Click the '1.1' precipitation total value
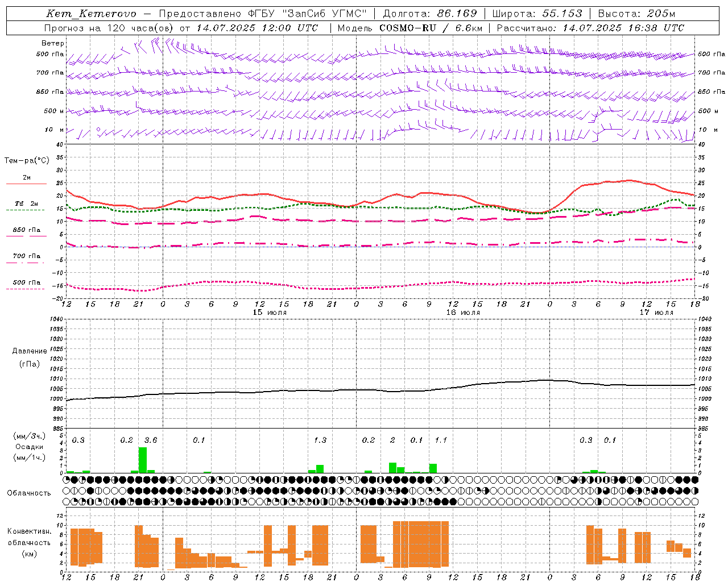The height and width of the screenshot is (582, 728). (x=441, y=440)
